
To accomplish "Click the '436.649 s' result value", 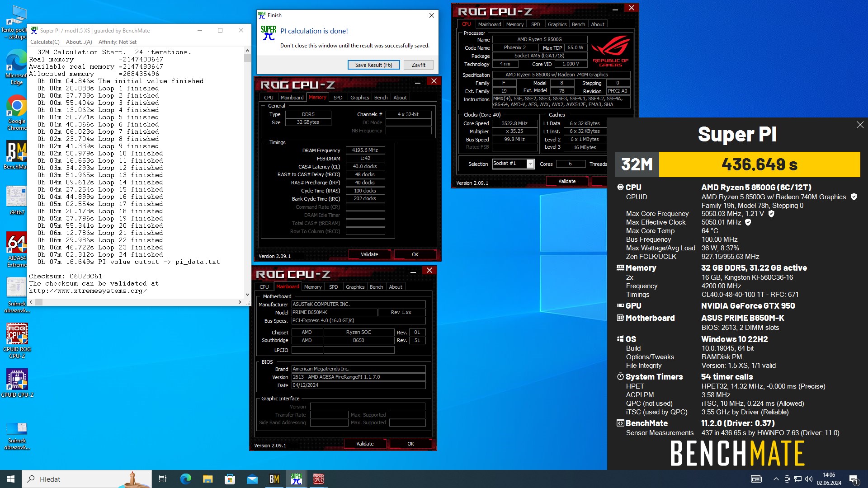I will [x=759, y=164].
